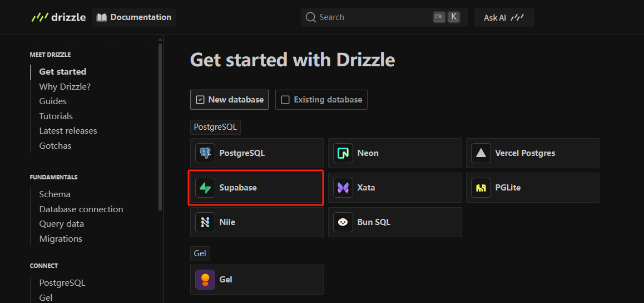
Task: Open Why Drizzle? sidebar link
Action: (x=65, y=87)
